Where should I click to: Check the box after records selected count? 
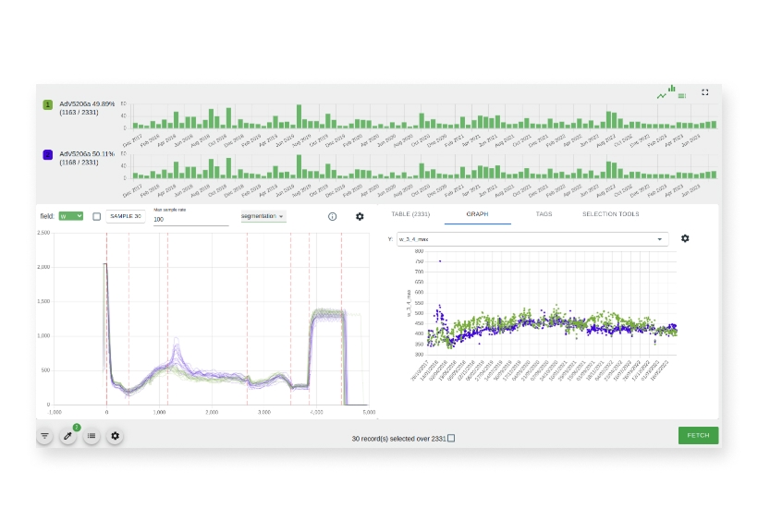tap(451, 438)
